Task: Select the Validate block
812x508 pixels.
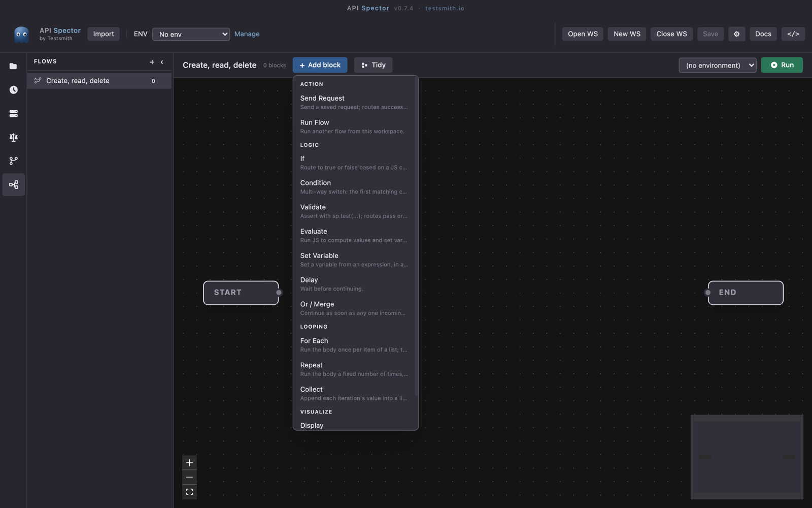Action: point(354,211)
